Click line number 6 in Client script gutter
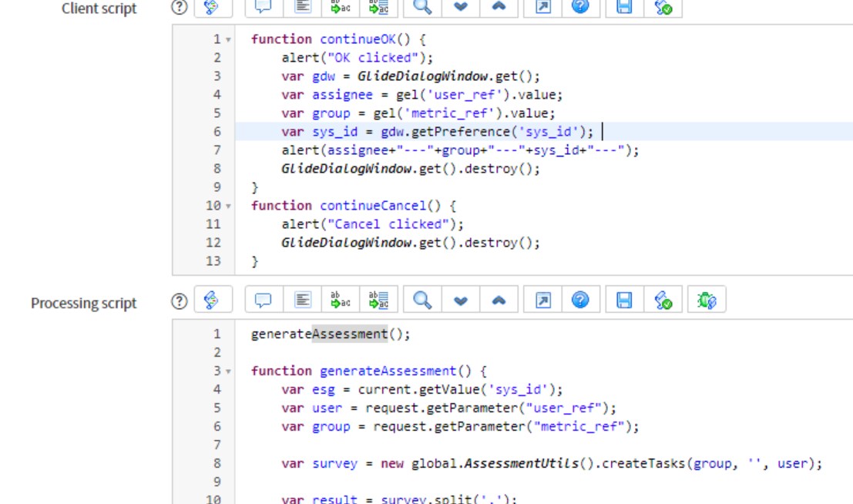 217,132
